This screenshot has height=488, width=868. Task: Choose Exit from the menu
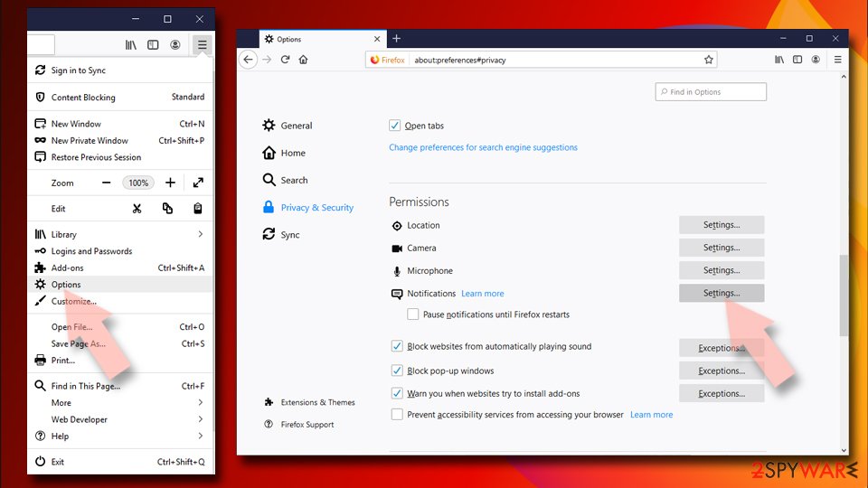120,462
